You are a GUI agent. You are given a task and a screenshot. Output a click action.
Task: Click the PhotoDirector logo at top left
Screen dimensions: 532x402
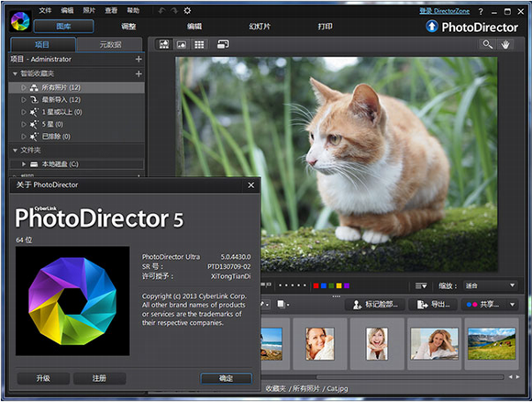[20, 21]
